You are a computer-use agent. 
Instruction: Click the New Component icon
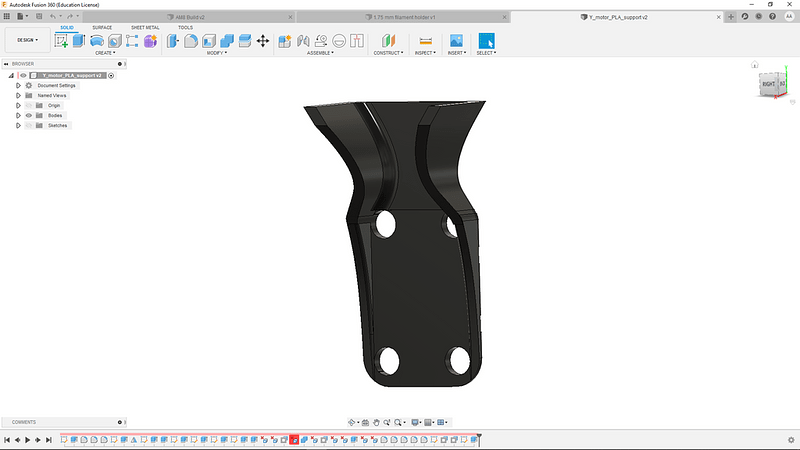(x=285, y=41)
